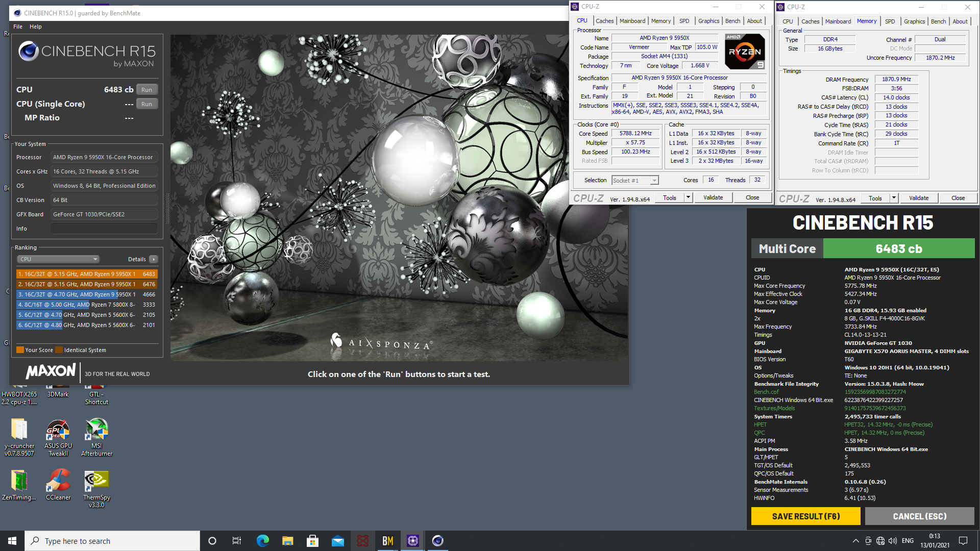Open File Explorer from taskbar
This screenshot has width=980, height=551.
(287, 541)
